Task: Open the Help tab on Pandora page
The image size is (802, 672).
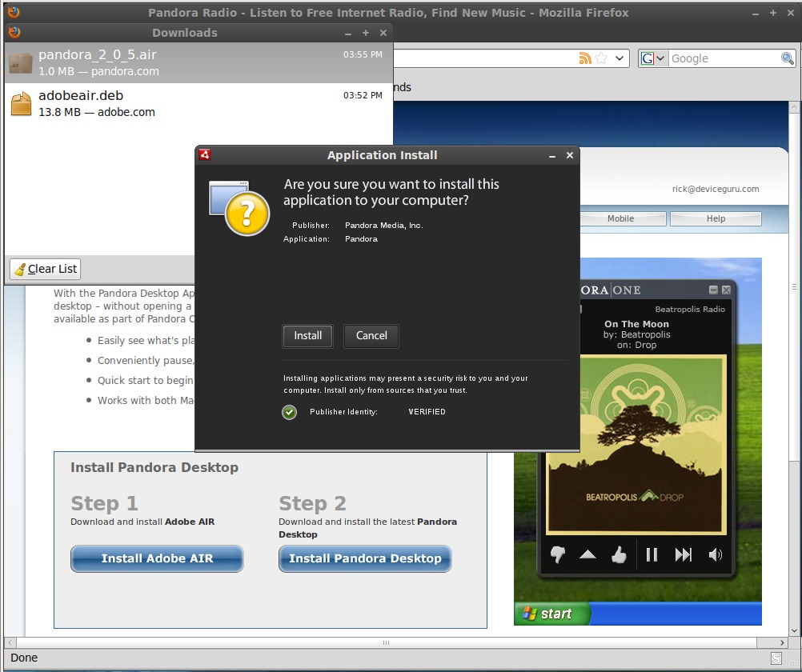Action: pos(716,218)
